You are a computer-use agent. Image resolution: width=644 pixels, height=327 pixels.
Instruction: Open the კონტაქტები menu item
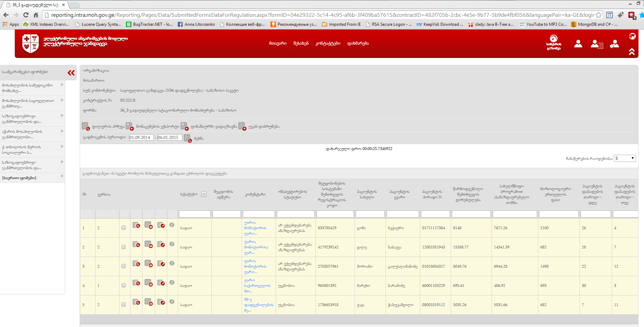click(328, 44)
